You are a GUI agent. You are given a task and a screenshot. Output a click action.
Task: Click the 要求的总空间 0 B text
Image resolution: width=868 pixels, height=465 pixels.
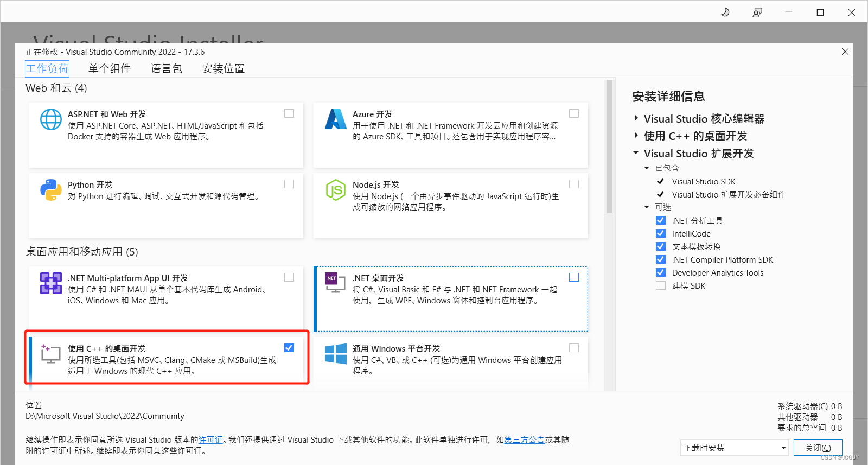pyautogui.click(x=810, y=428)
